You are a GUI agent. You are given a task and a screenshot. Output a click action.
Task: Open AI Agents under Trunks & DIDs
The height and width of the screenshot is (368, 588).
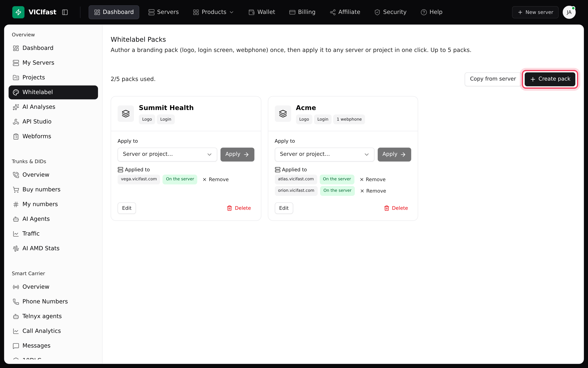coord(53,219)
